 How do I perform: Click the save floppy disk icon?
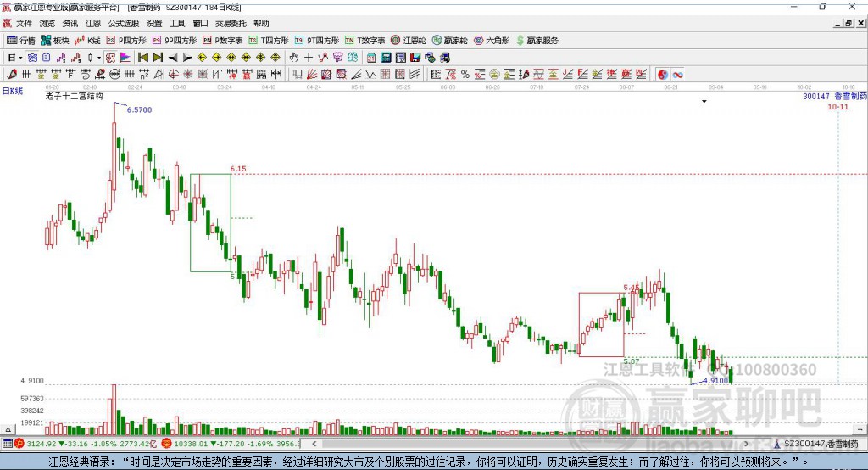coord(415,58)
